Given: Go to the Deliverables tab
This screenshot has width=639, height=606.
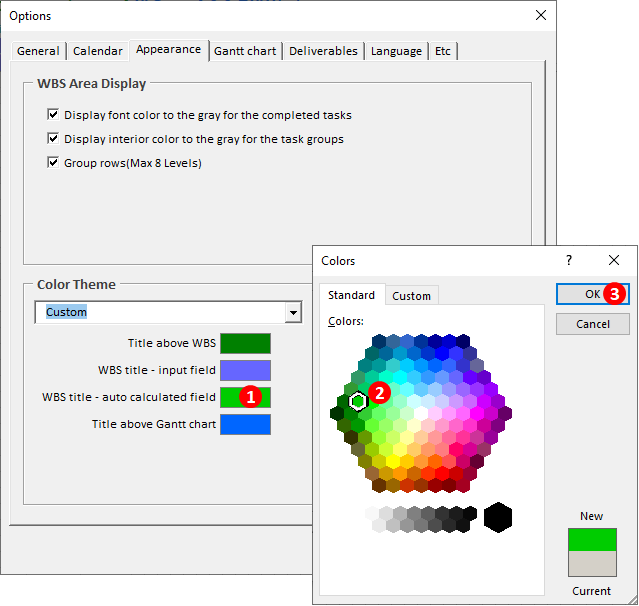Looking at the screenshot, I should tap(323, 51).
